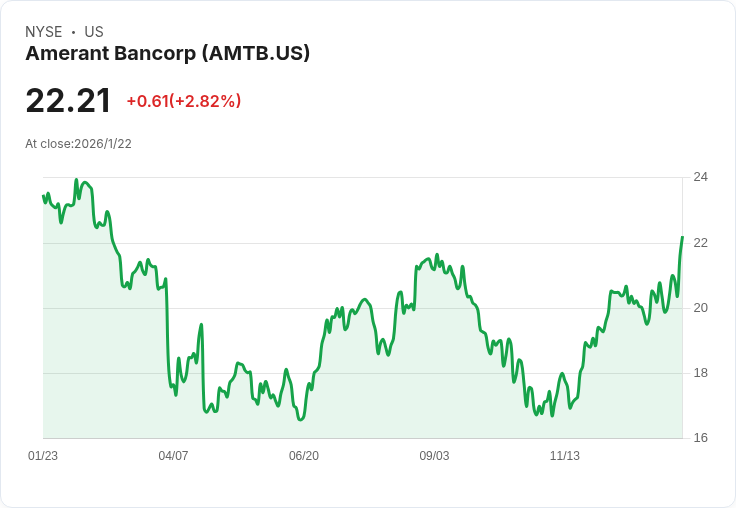Click the 16 price axis label
736x508 pixels.
[x=700, y=438]
